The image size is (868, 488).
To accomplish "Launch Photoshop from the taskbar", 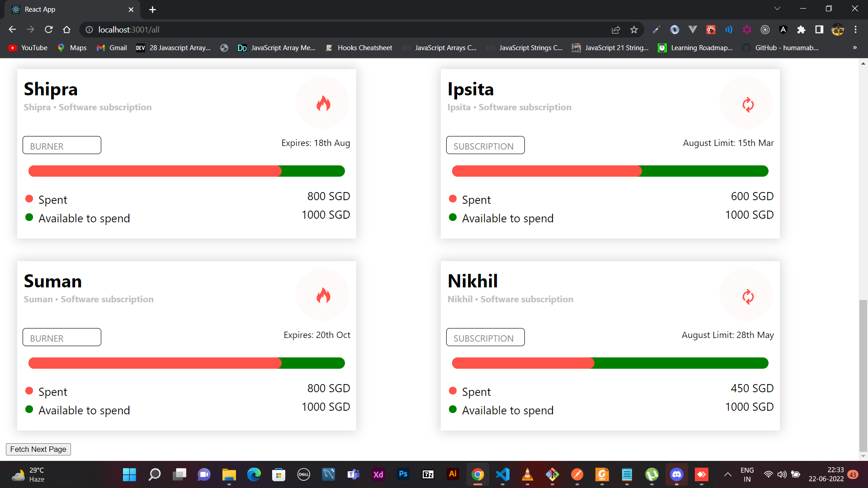I will [x=403, y=474].
